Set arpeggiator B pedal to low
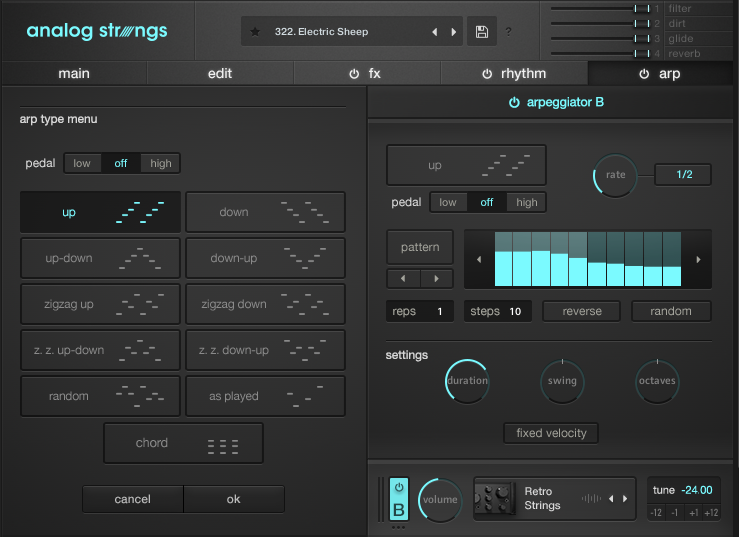This screenshot has height=537, width=739. point(448,202)
